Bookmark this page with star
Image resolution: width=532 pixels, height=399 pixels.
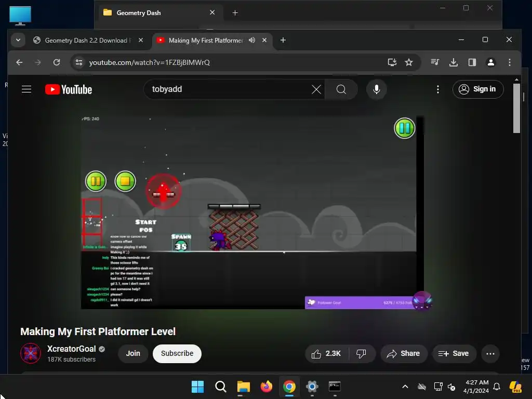(x=409, y=62)
